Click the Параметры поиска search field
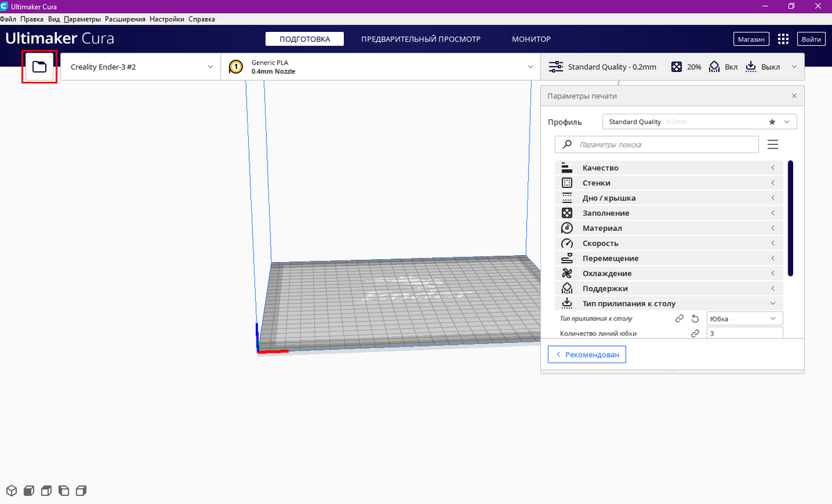 tap(657, 145)
